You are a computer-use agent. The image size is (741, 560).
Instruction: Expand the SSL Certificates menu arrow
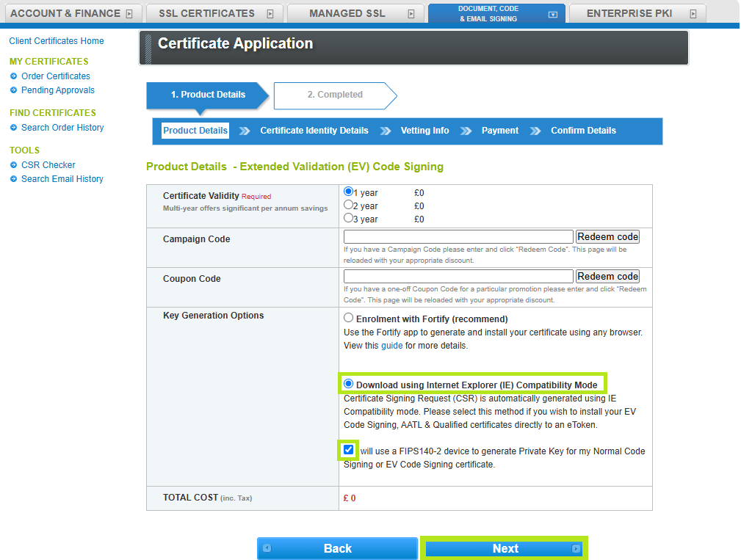(270, 14)
